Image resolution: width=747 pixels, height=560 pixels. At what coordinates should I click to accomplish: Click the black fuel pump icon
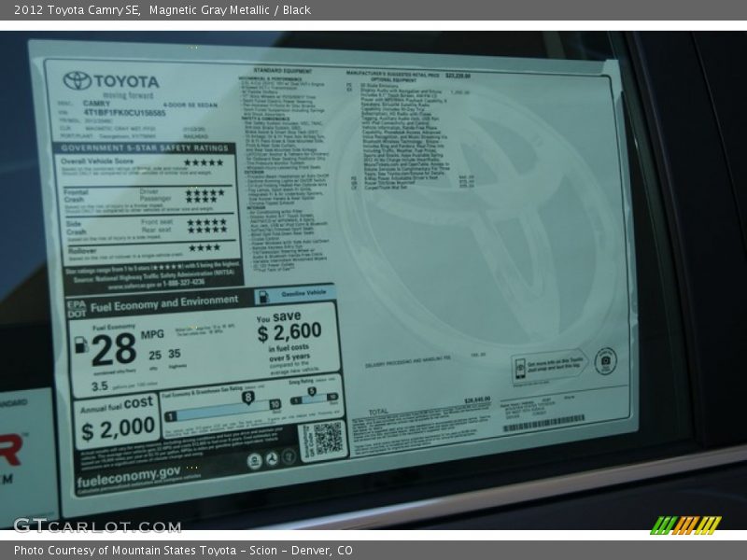(x=79, y=343)
